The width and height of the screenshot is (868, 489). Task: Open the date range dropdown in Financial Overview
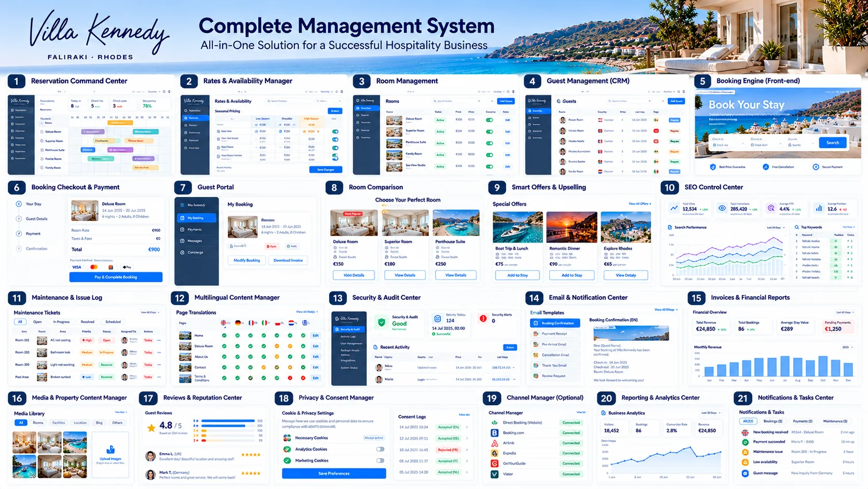pyautogui.click(x=844, y=312)
